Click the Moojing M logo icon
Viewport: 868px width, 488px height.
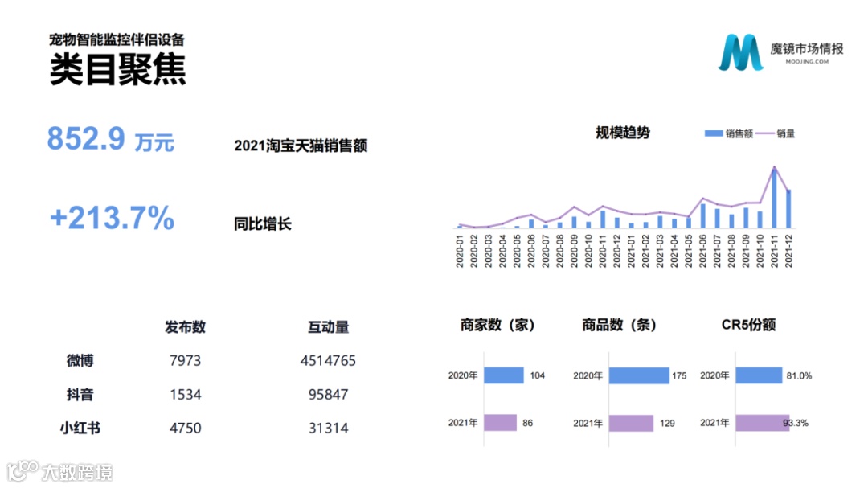[x=741, y=52]
